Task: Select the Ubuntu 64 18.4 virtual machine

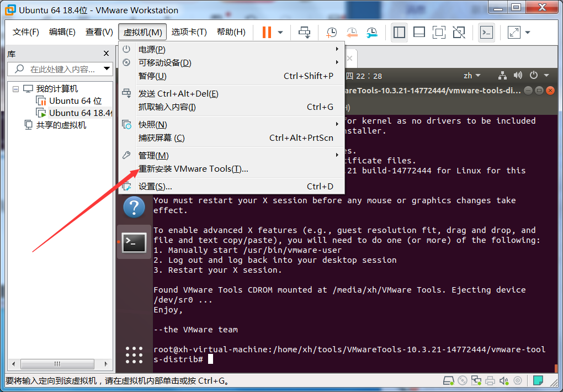Action: tap(81, 113)
